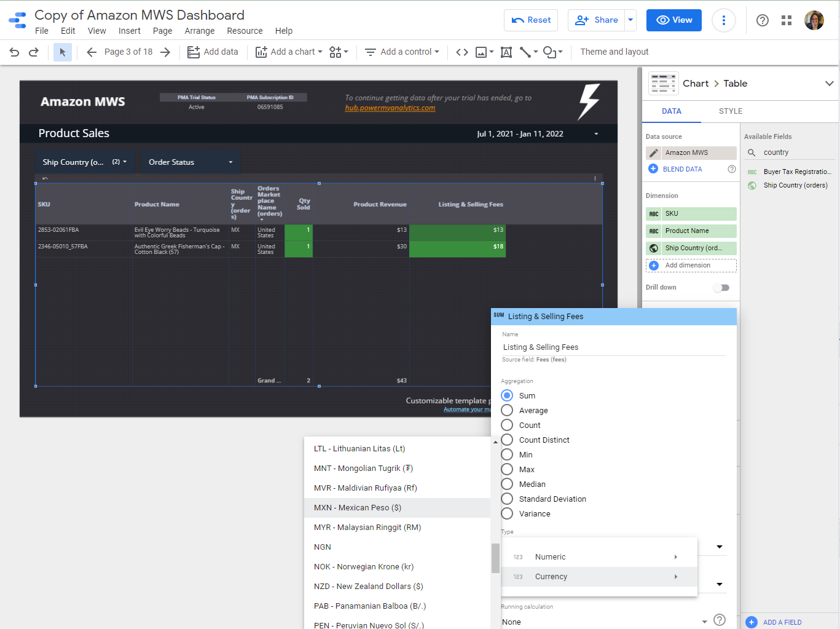Open the Arrange menu
The image size is (840, 629).
pos(200,31)
